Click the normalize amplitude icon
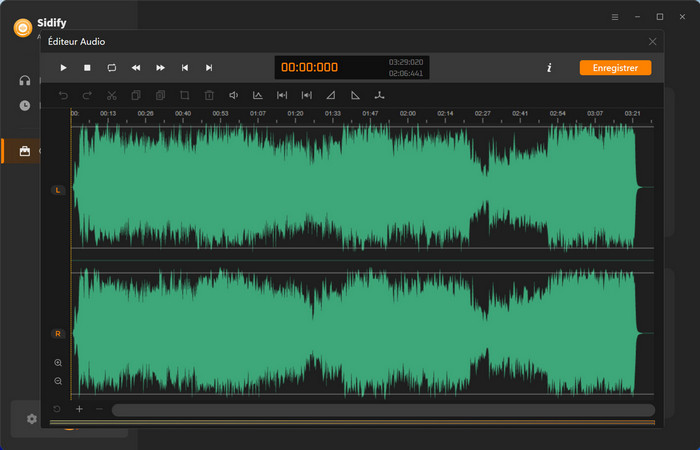Screen dimensions: 700x450 pyautogui.click(x=257, y=96)
